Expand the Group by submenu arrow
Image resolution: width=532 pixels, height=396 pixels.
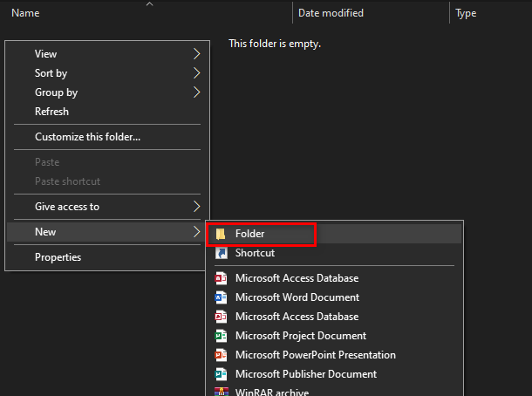point(196,92)
